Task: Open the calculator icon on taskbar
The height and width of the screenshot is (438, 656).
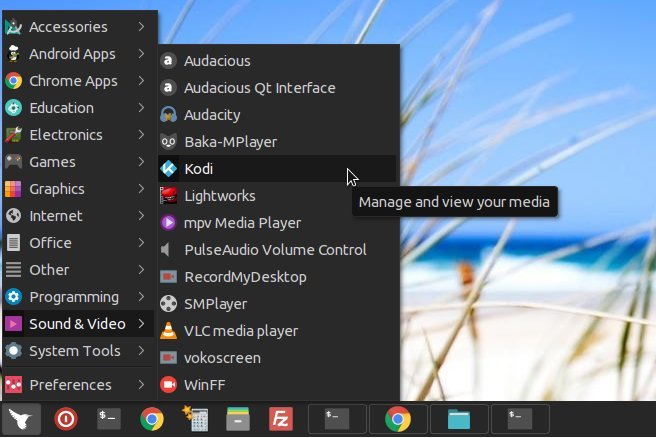Action: (x=195, y=418)
